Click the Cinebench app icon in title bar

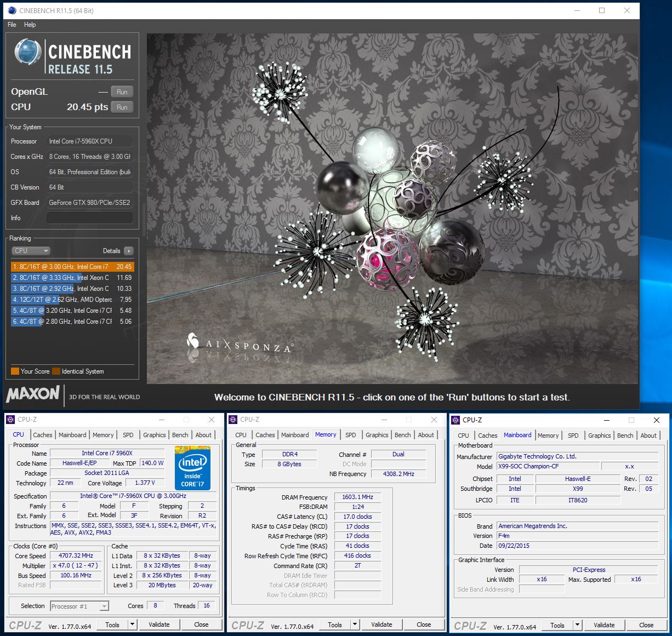tap(11, 10)
